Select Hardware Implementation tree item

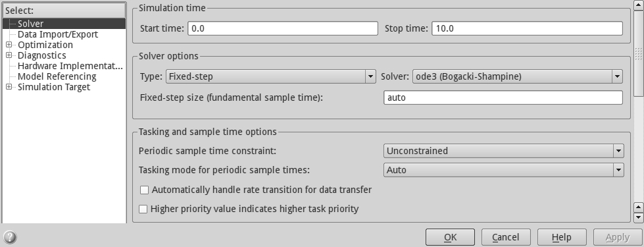point(70,66)
